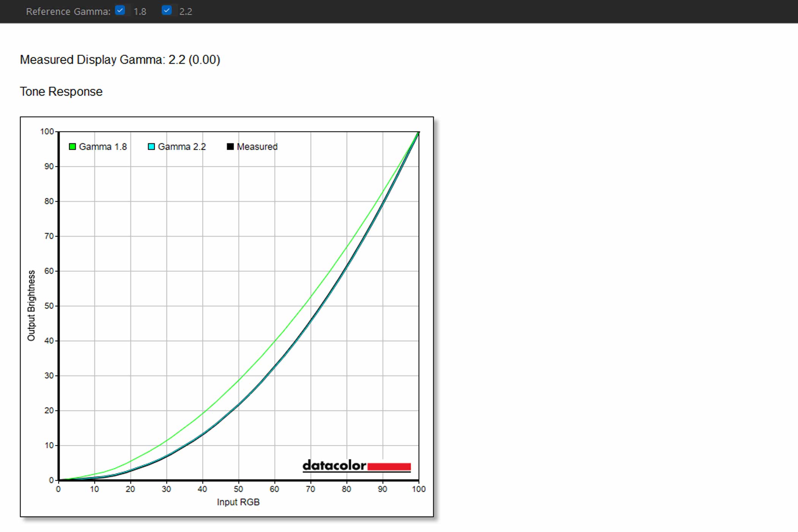
Task: Click the datacolor logo in the chart
Action: [x=356, y=466]
